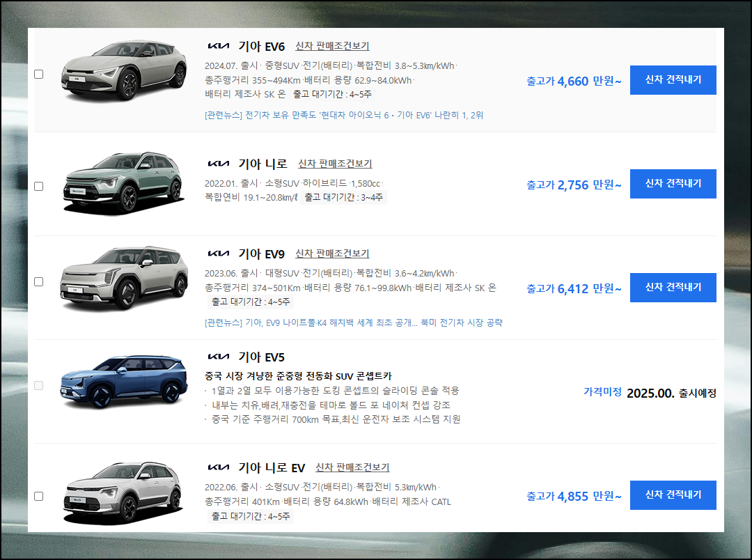Click the 출고가 6,412 만원 price

point(574,288)
